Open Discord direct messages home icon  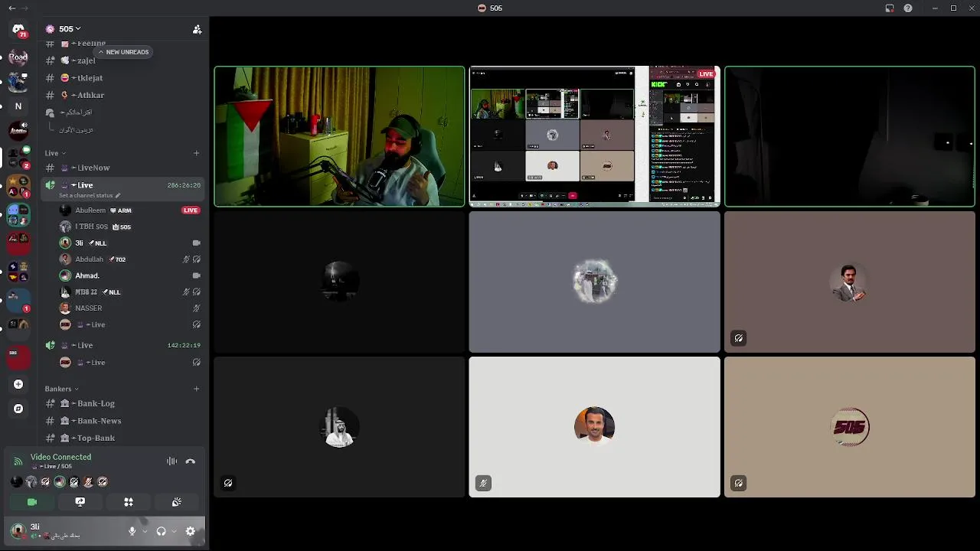pos(18,29)
